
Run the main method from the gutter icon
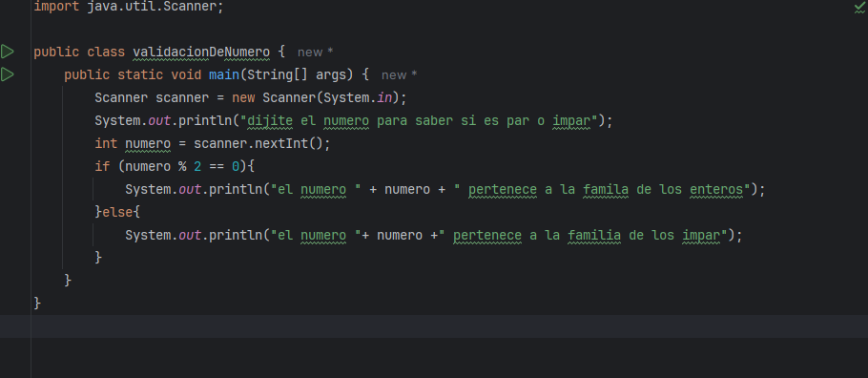tap(8, 74)
